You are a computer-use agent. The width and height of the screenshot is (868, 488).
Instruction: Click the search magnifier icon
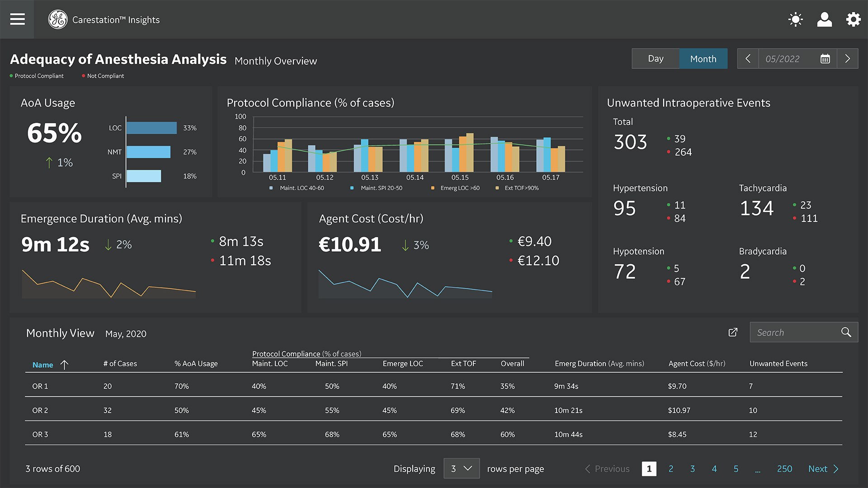tap(846, 332)
